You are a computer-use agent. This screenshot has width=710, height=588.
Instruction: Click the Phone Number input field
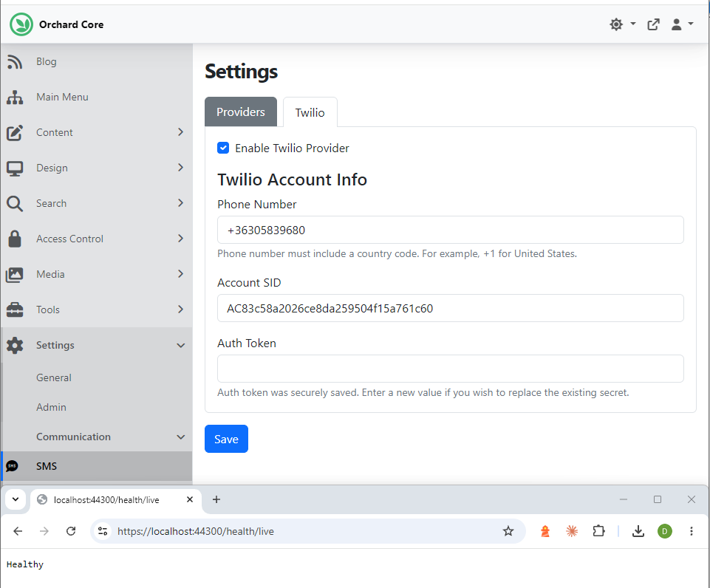point(451,230)
